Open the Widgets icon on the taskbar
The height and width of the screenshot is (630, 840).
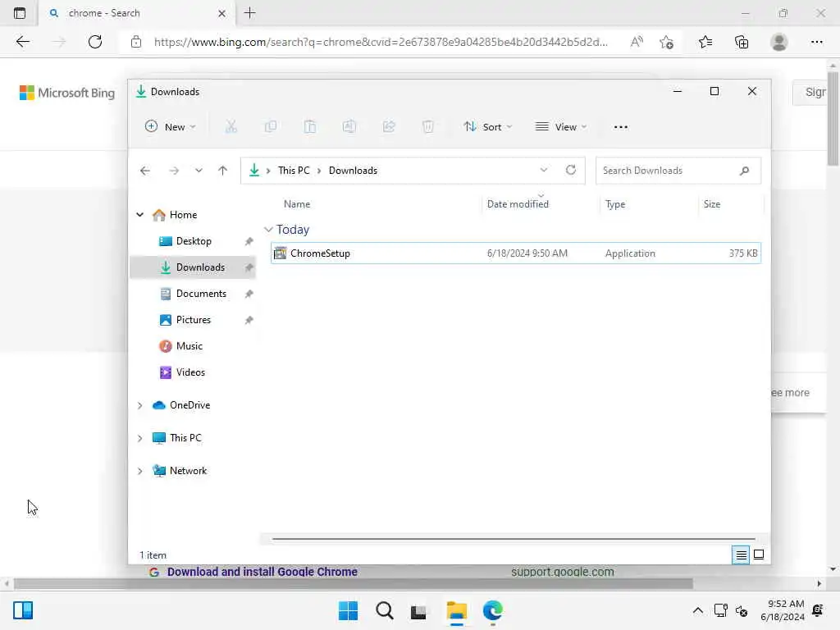(x=23, y=610)
